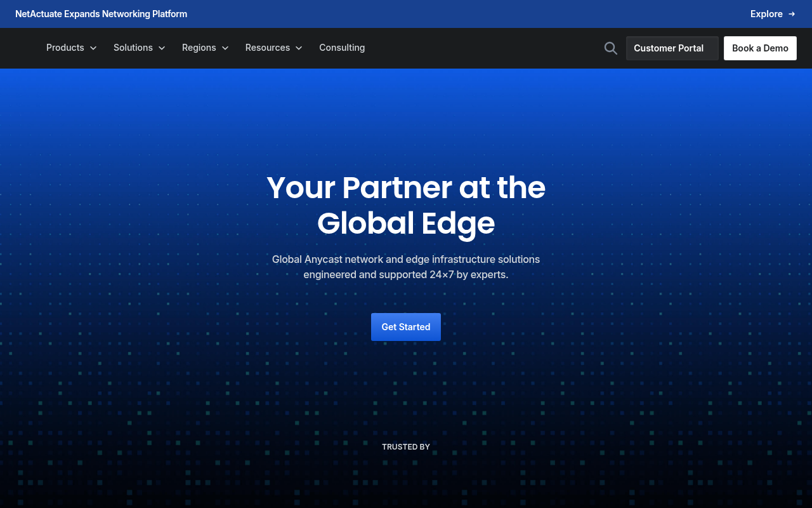
Task: Click the Global Anycast network description text
Action: (406, 267)
